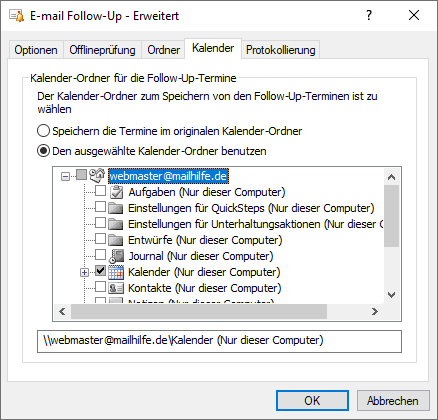This screenshot has height=420, width=438.
Task: Click the folder tree scroll-down arrow
Action: click(x=392, y=295)
